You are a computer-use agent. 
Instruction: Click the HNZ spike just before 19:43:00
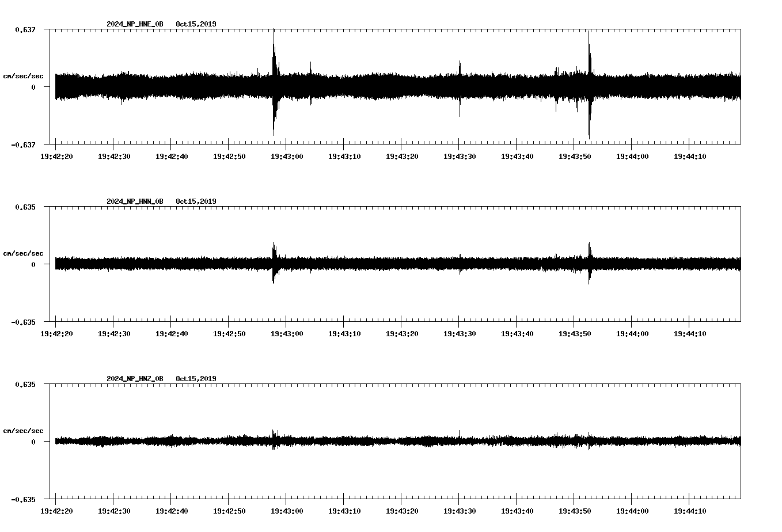click(275, 439)
